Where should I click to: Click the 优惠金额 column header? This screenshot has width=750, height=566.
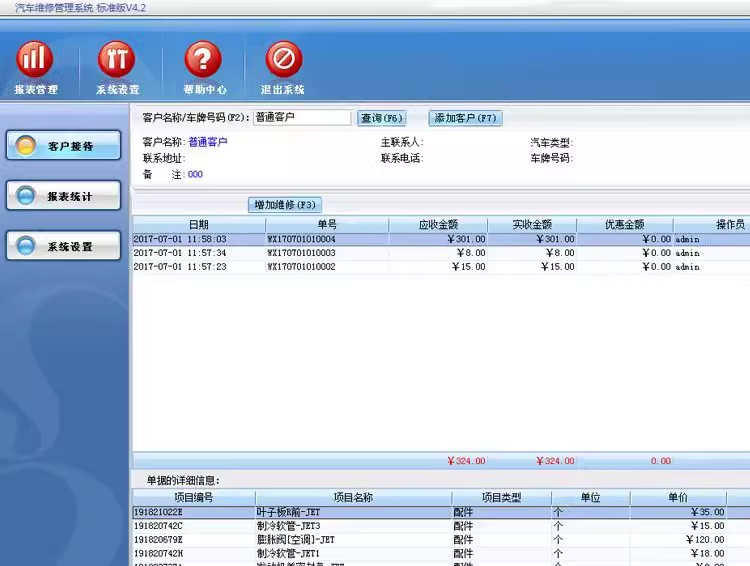(625, 224)
